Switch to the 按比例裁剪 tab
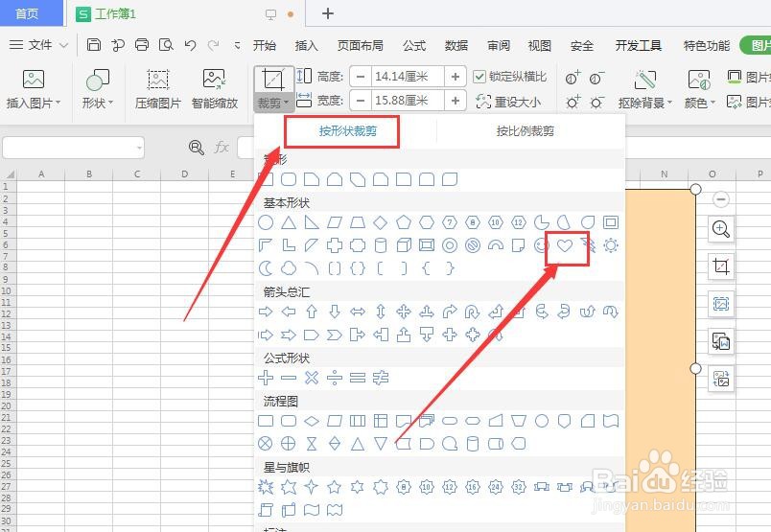Image resolution: width=771 pixels, height=532 pixels. pyautogui.click(x=526, y=131)
